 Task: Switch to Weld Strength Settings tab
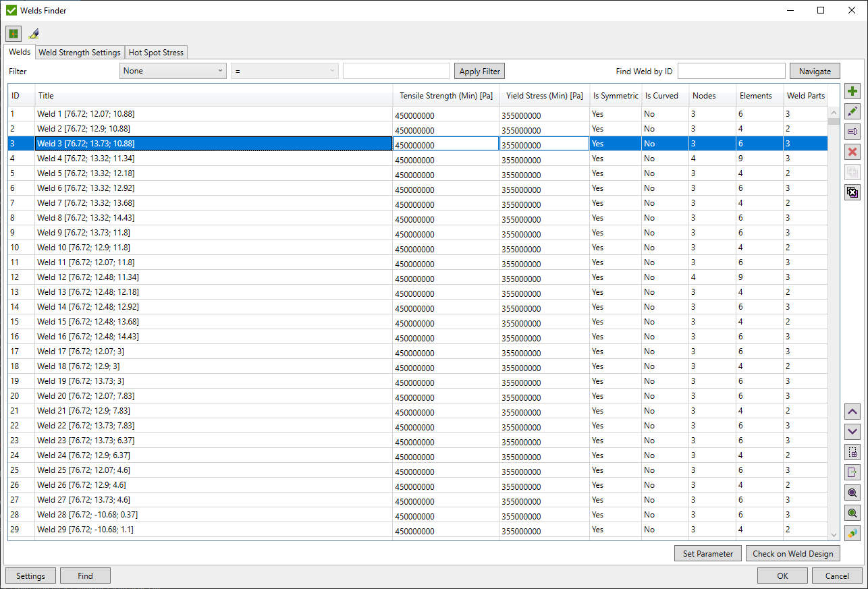80,53
